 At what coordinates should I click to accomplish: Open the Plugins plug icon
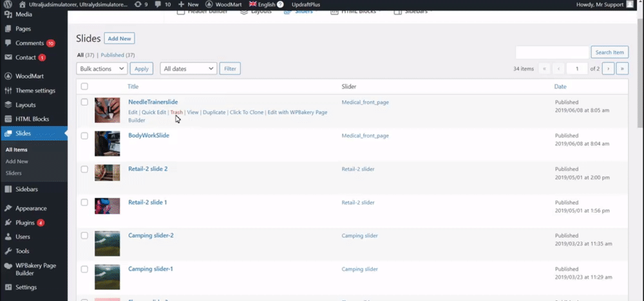click(x=8, y=223)
